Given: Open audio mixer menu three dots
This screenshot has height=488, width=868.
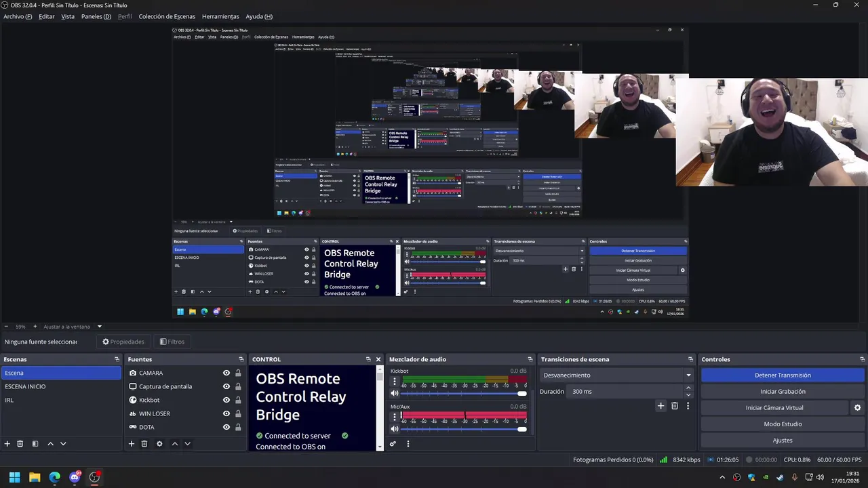Looking at the screenshot, I should pos(408,444).
